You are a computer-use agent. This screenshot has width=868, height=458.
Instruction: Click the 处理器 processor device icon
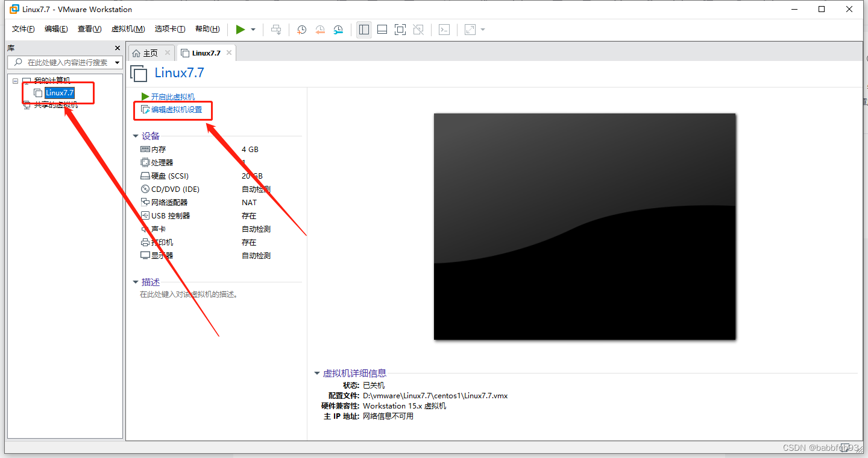tap(145, 162)
